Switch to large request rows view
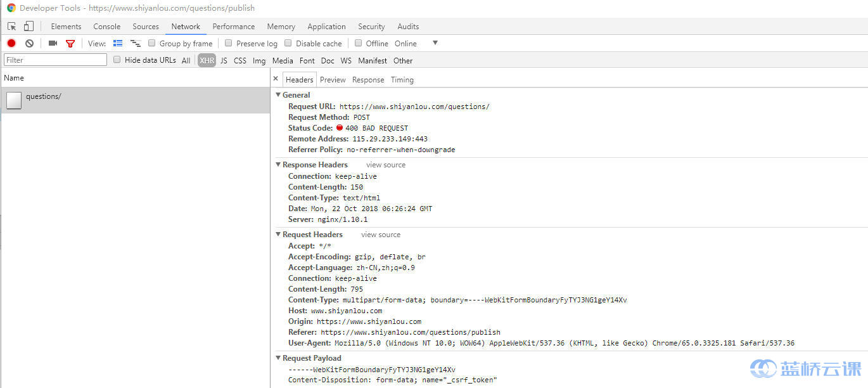The width and height of the screenshot is (868, 388). 118,43
